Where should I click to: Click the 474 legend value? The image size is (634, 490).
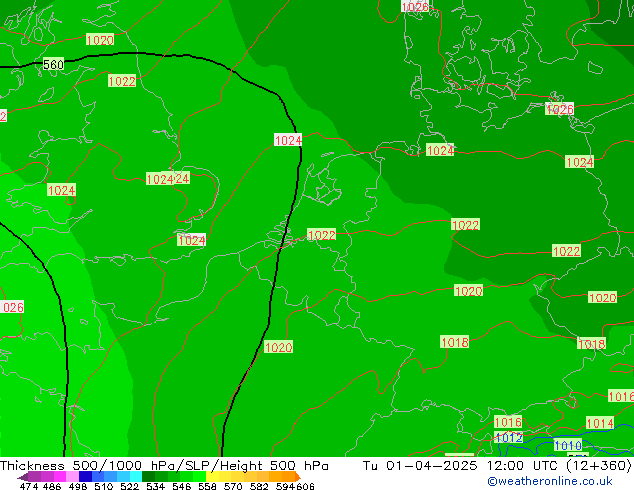[x=29, y=486]
